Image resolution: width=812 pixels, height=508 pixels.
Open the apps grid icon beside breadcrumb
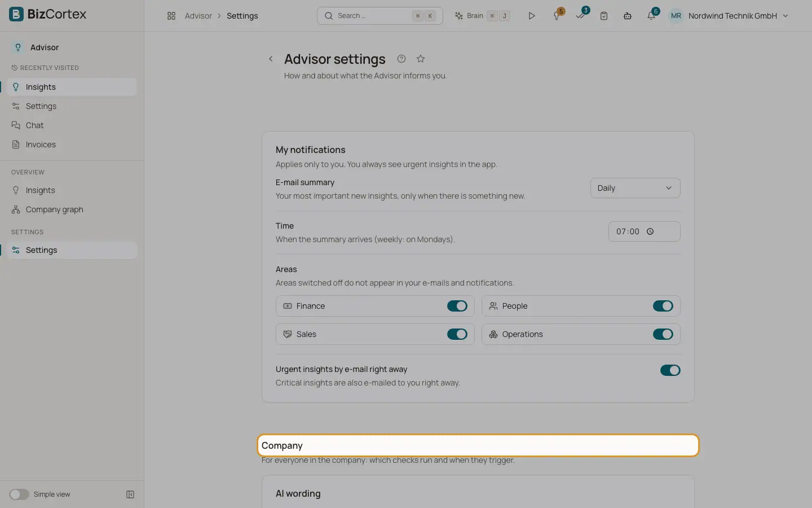(x=171, y=16)
